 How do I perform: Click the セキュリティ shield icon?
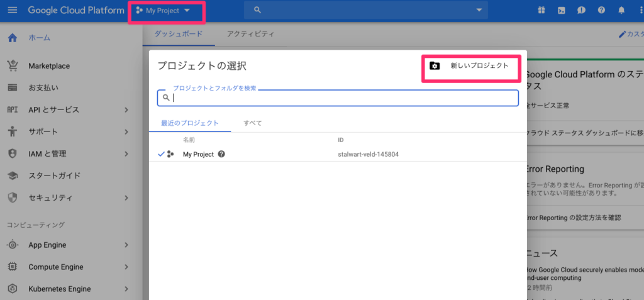pyautogui.click(x=13, y=197)
